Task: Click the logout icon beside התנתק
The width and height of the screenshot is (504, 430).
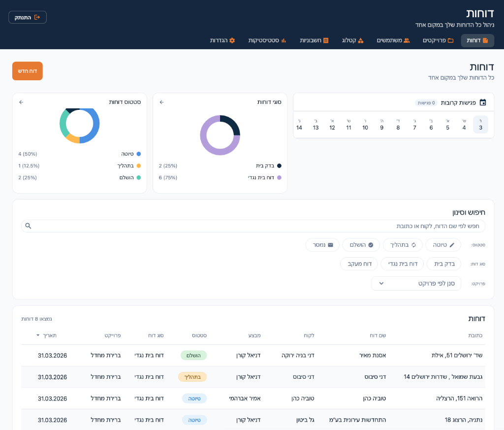Action: tap(37, 17)
